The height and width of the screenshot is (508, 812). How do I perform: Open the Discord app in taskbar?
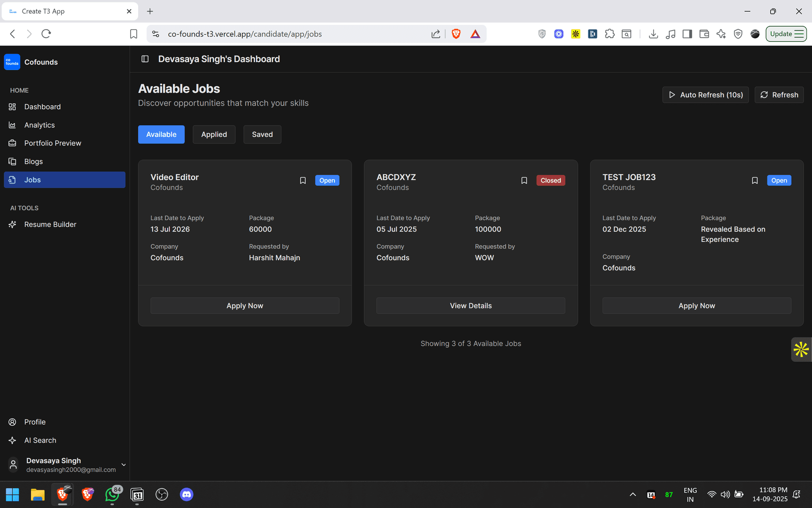[187, 494]
